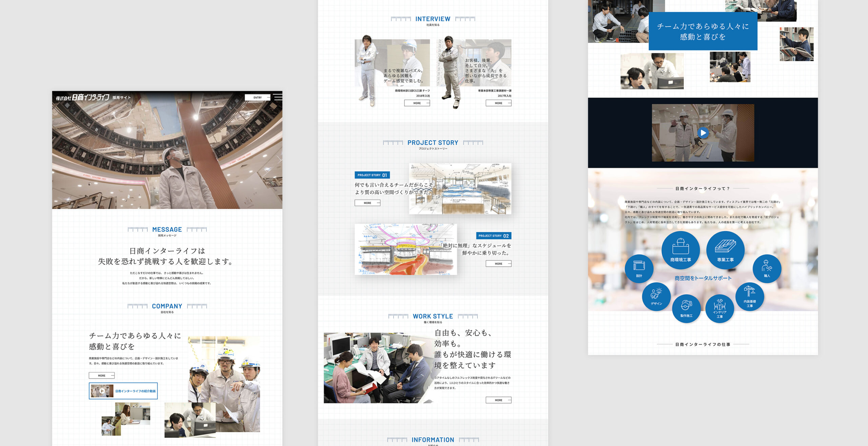Click the INFORMATION section heading
This screenshot has width=868, height=446.
[x=433, y=440]
